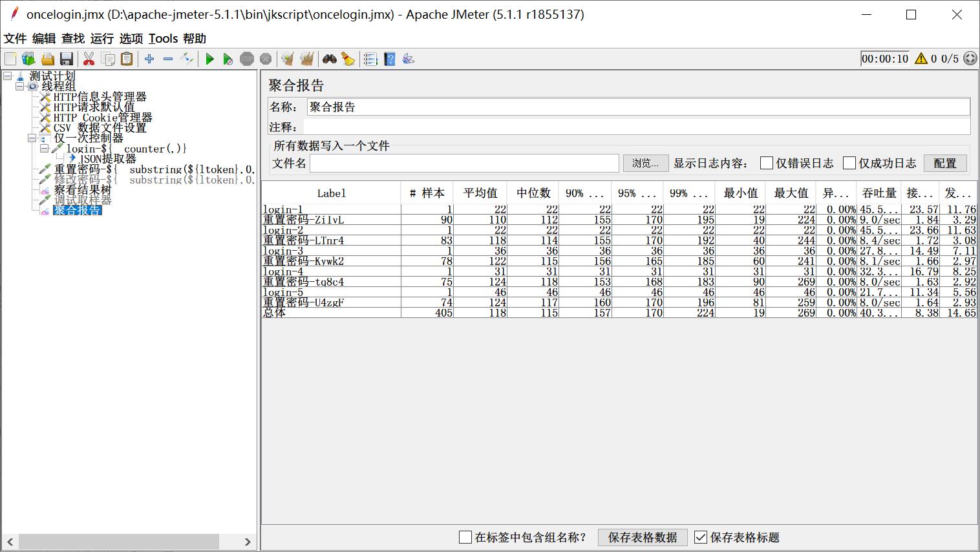The height and width of the screenshot is (552, 980).
Task: Click the Start no pauses icon
Action: [228, 59]
